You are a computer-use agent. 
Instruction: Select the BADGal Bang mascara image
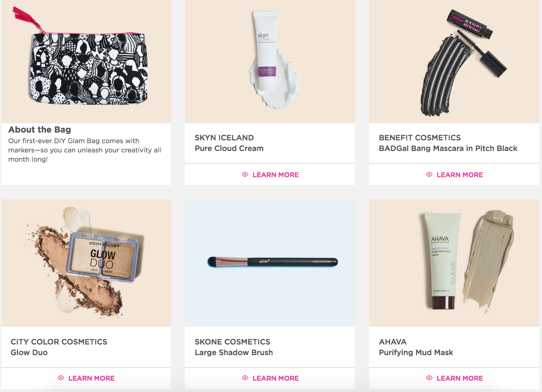pyautogui.click(x=454, y=62)
